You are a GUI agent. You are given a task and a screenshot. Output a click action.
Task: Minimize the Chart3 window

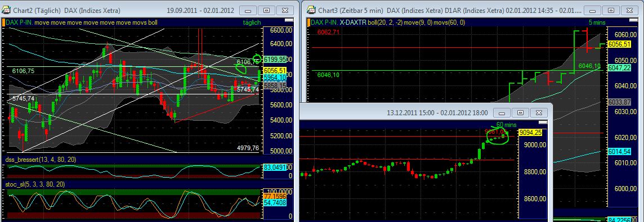[593, 10]
